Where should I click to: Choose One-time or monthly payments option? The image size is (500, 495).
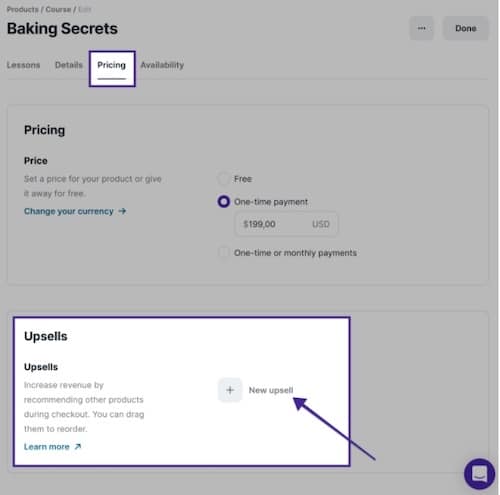(x=223, y=252)
